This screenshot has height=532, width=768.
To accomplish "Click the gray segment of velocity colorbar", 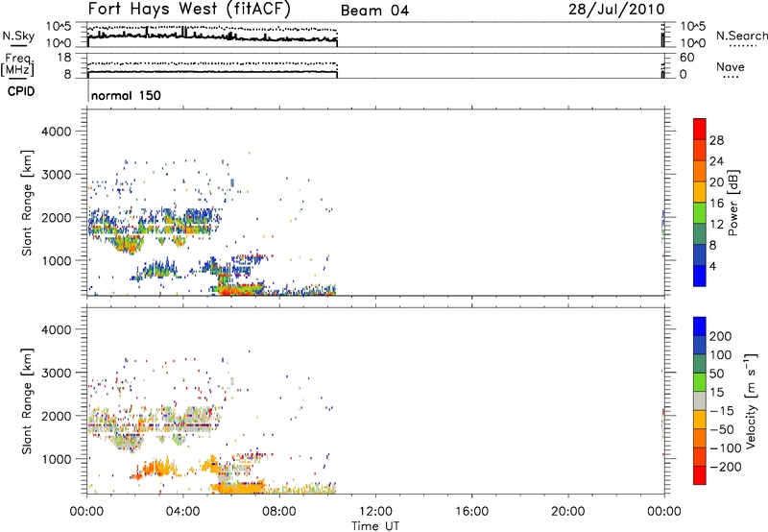I will pos(700,400).
